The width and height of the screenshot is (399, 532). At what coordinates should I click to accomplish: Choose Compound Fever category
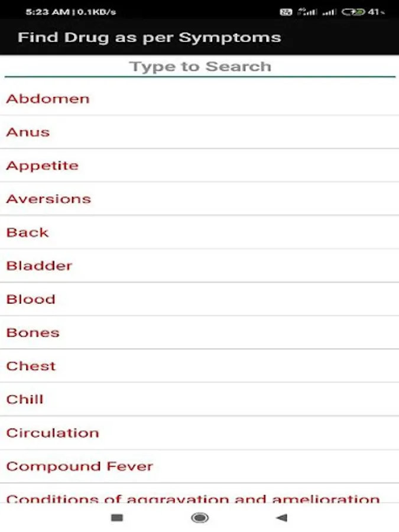[x=80, y=466]
